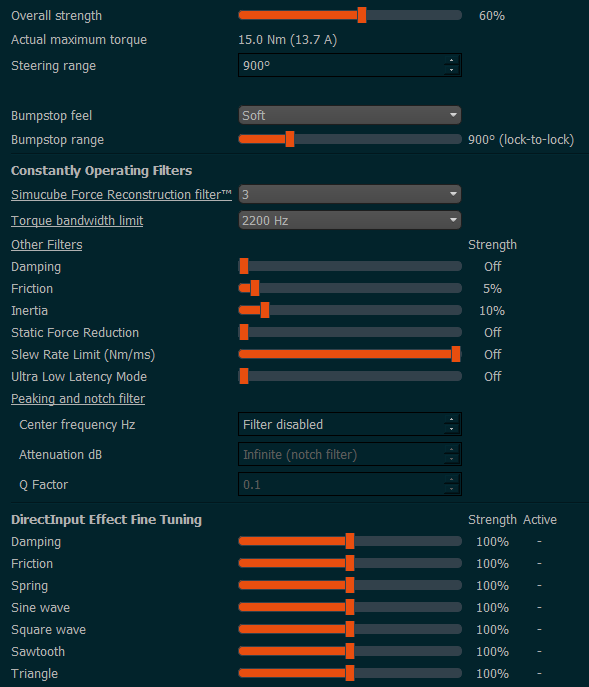Open the Peaking and notch filter link
The height and width of the screenshot is (687, 589).
click(x=78, y=399)
